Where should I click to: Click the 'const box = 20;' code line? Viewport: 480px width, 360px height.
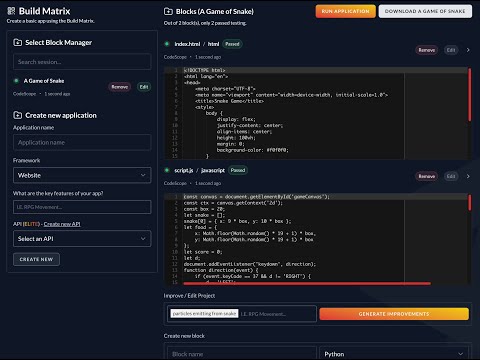tap(204, 209)
